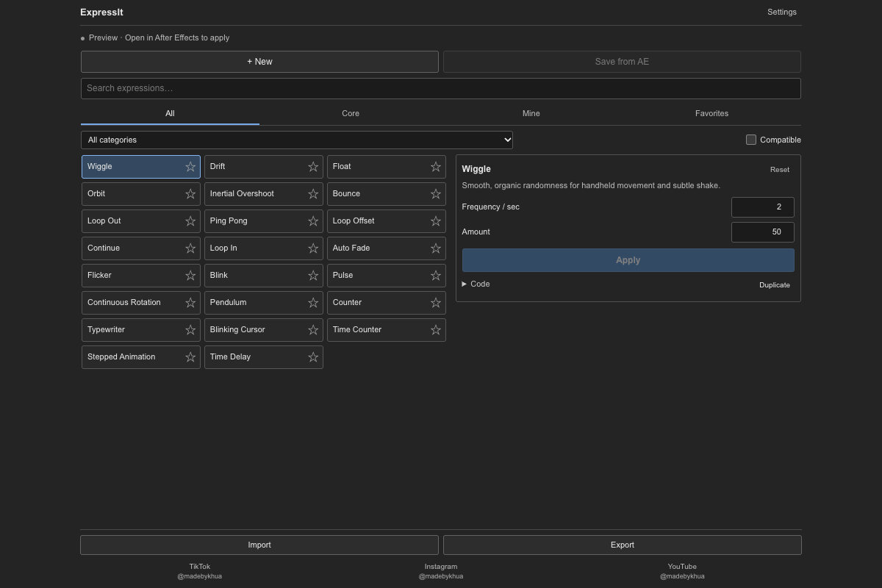Star the Loop Out expression
This screenshot has width=882, height=588.
pyautogui.click(x=190, y=221)
